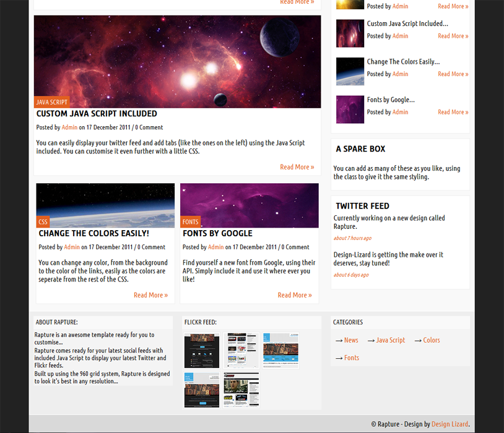The width and height of the screenshot is (504, 433).
Task: Open the 'about 7 hours ago' tweet timestamp
Action: click(x=352, y=238)
